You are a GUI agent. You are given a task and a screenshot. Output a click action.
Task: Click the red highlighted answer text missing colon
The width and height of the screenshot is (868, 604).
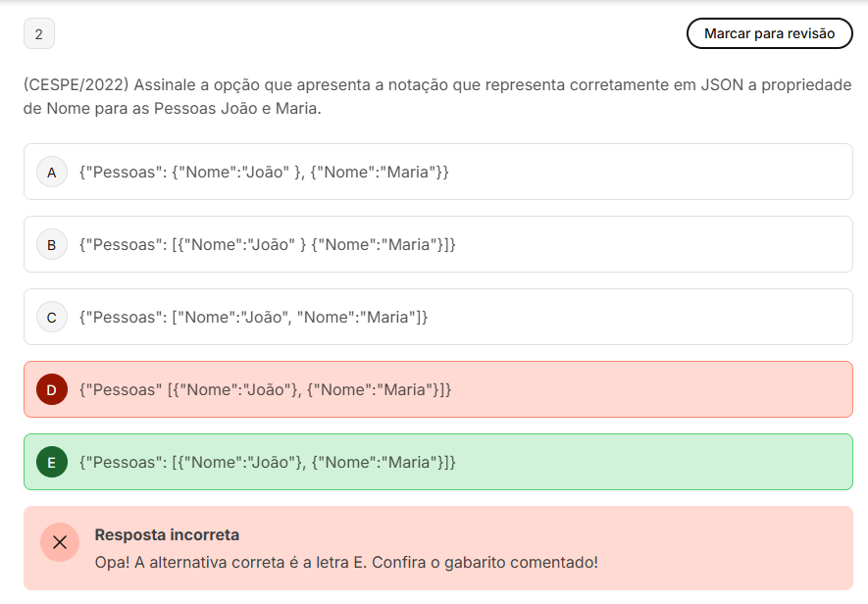[265, 389]
